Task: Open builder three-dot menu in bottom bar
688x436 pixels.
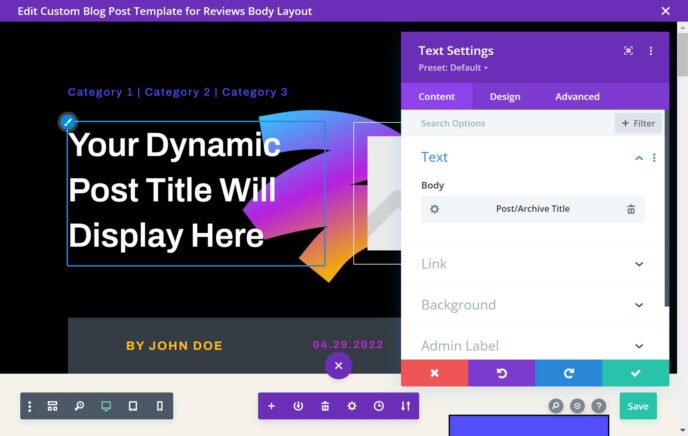Action: (29, 406)
